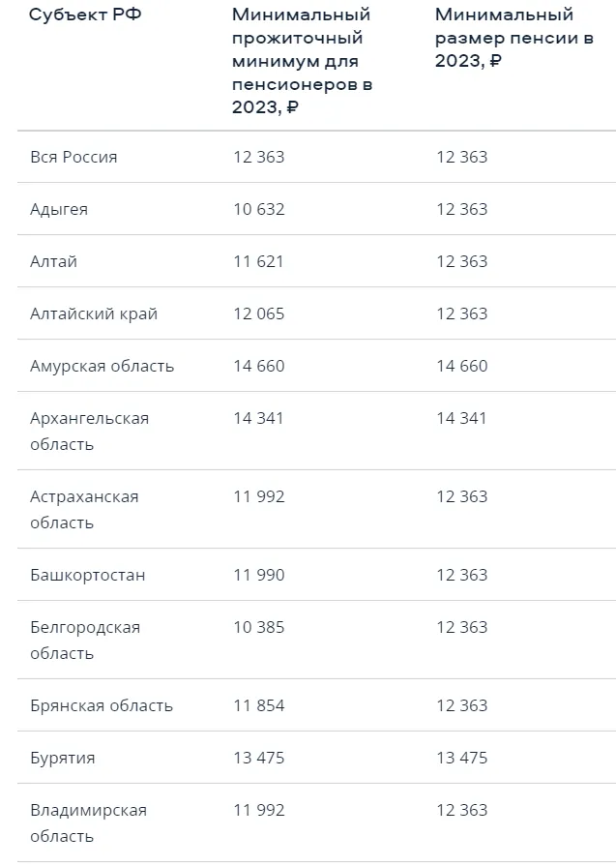This screenshot has width=616, height=866.
Task: Select the 12 065 value for Алтайский край
Action: 258,314
